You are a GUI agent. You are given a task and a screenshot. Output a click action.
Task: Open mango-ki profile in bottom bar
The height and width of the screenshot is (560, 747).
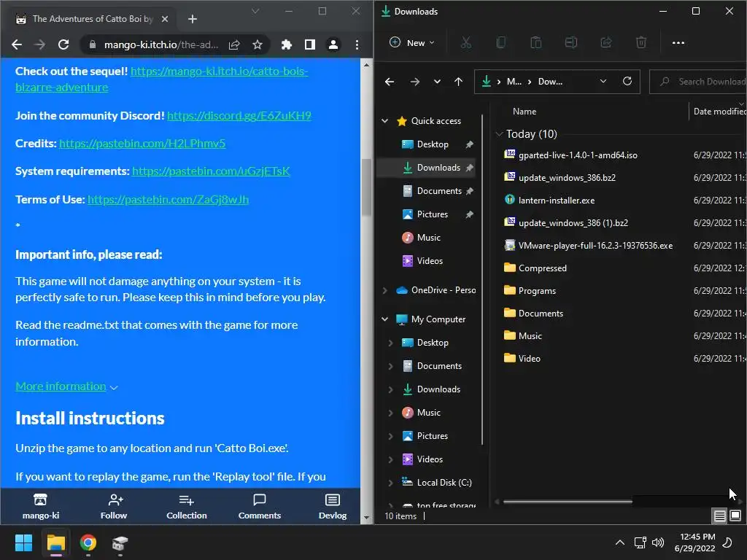41,506
